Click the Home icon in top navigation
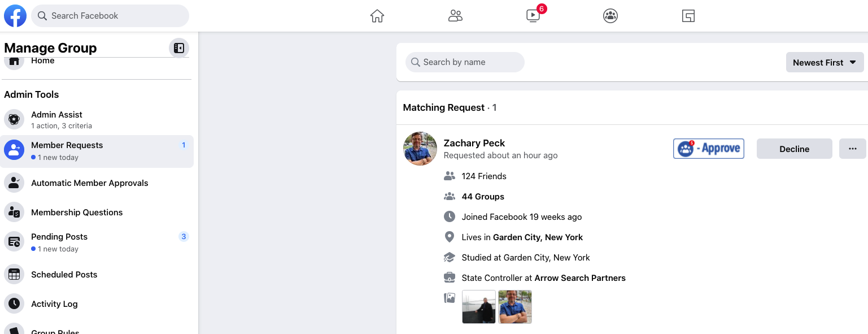 click(377, 16)
